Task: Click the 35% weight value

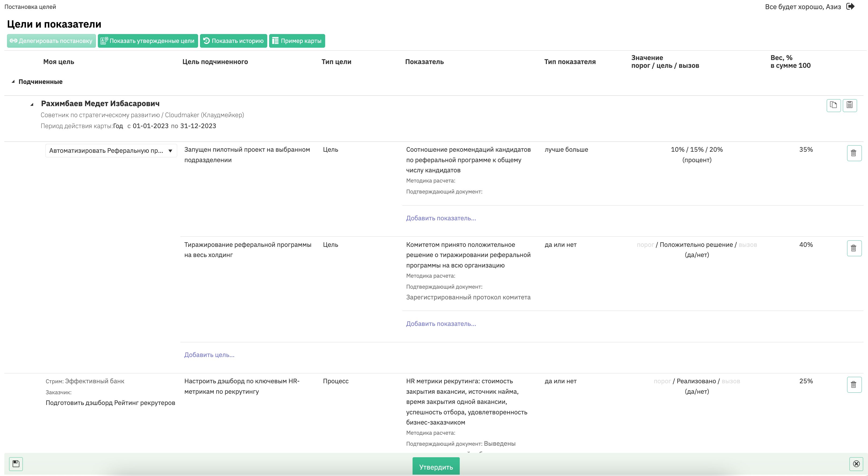Action: point(806,149)
